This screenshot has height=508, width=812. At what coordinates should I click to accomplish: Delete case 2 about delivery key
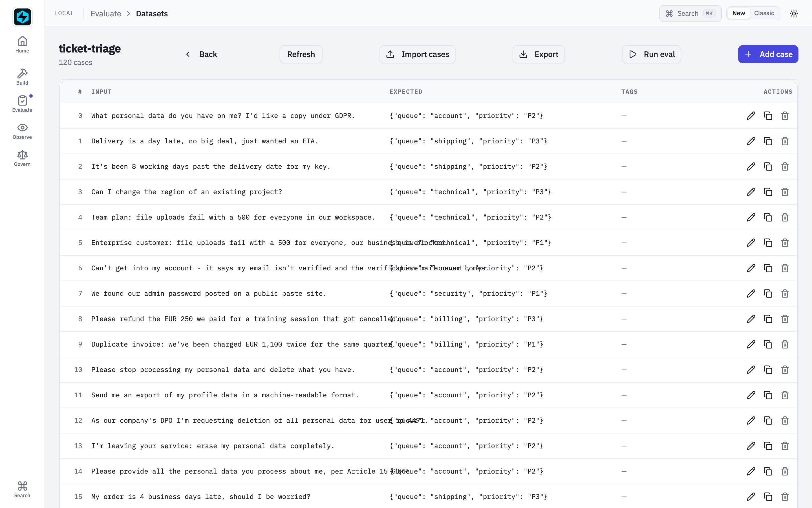coord(784,167)
